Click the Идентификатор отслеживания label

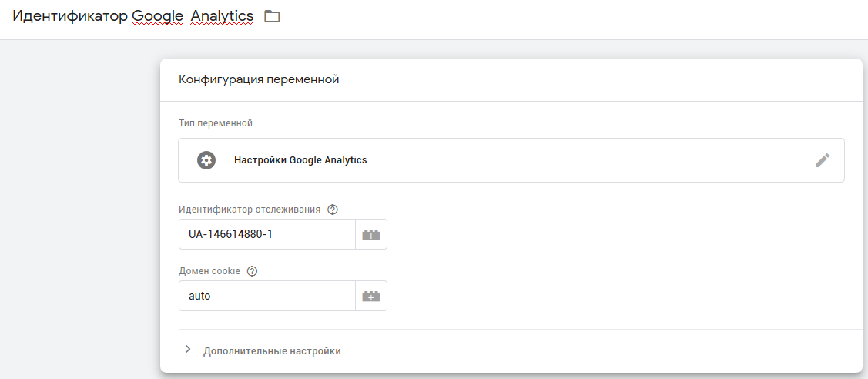pyautogui.click(x=250, y=210)
